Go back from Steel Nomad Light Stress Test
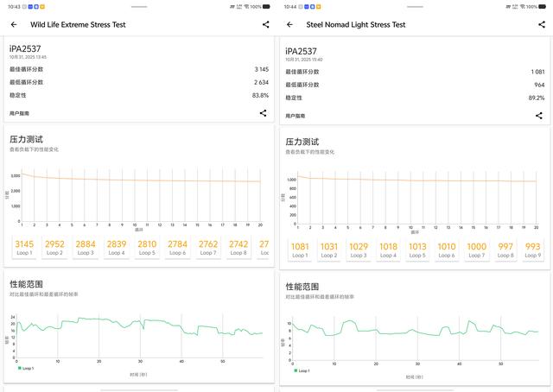Viewport: 553px width, 392px height. tap(289, 24)
